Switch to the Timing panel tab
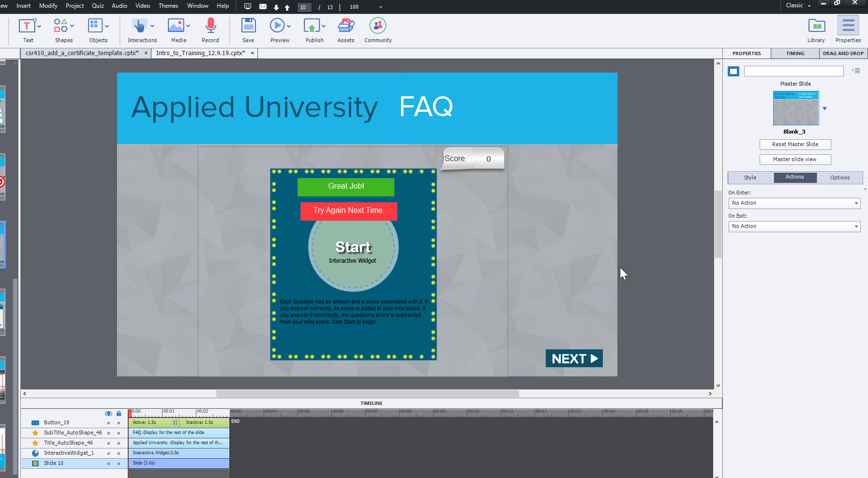 [x=795, y=54]
